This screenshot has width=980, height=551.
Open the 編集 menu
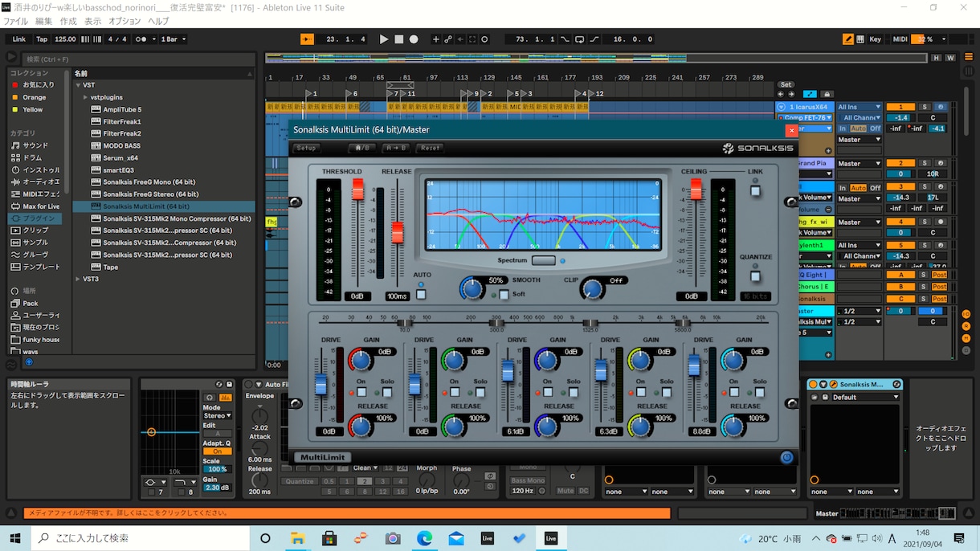tap(43, 21)
